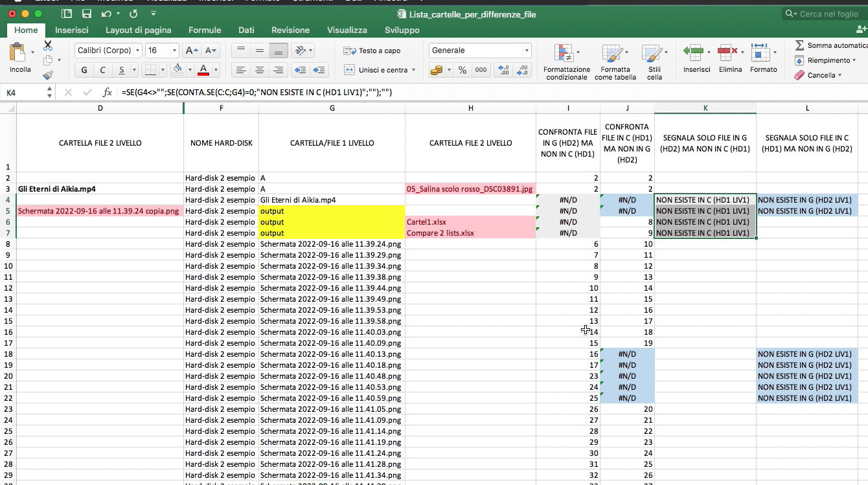868x485 pixels.
Task: Switch to the Visualizza tab
Action: tap(347, 30)
